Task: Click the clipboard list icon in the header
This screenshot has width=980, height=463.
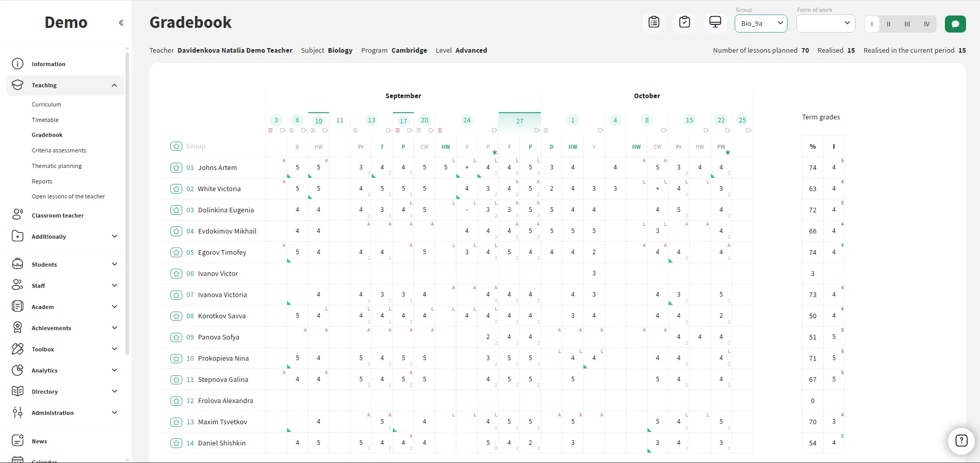Action: coord(654,22)
